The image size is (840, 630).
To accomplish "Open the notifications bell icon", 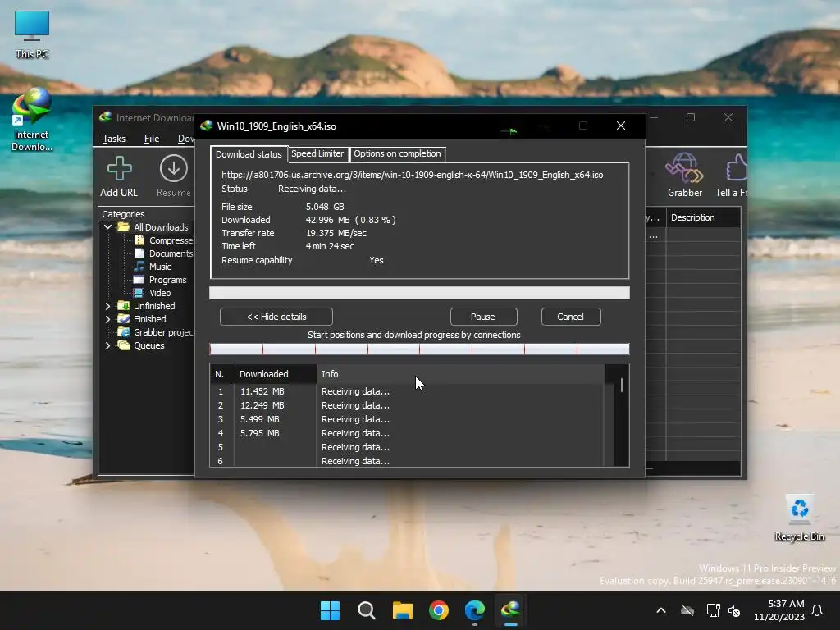I will click(x=817, y=610).
